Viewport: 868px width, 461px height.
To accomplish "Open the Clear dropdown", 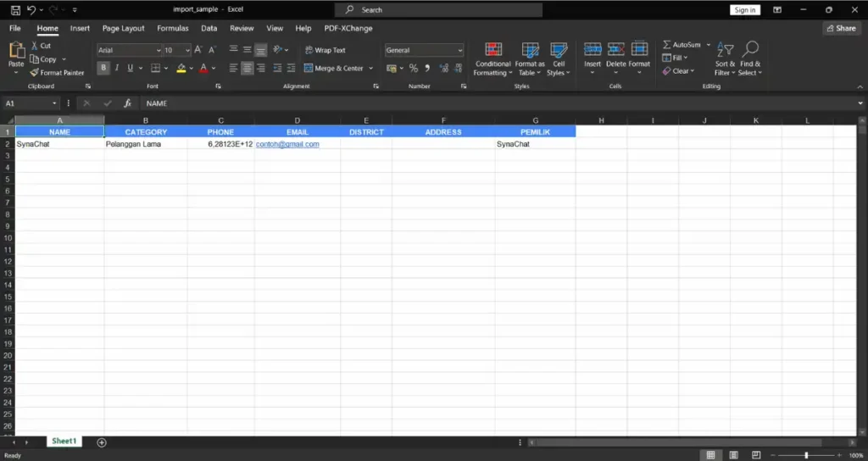I will pos(678,71).
